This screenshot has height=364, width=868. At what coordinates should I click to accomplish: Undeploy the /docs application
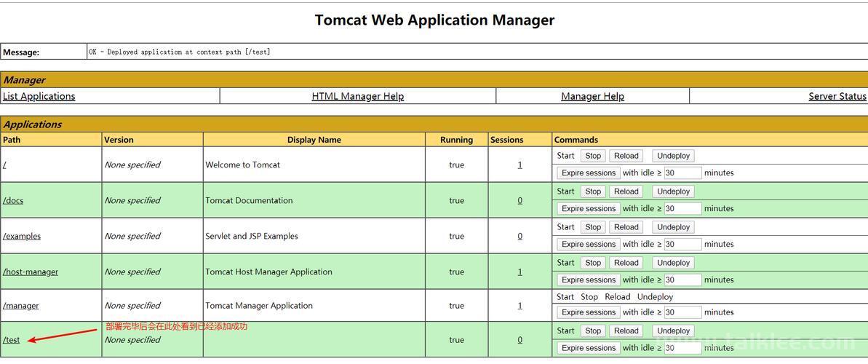click(x=673, y=191)
